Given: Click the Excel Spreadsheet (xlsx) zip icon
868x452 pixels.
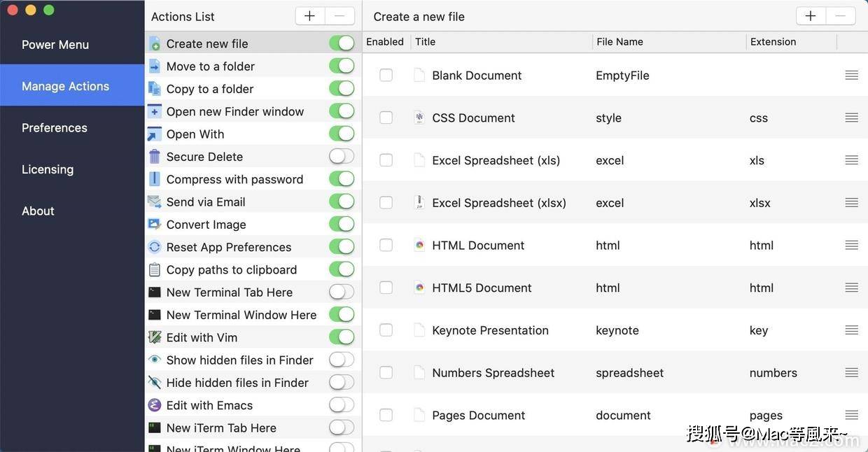Looking at the screenshot, I should click(x=419, y=202).
